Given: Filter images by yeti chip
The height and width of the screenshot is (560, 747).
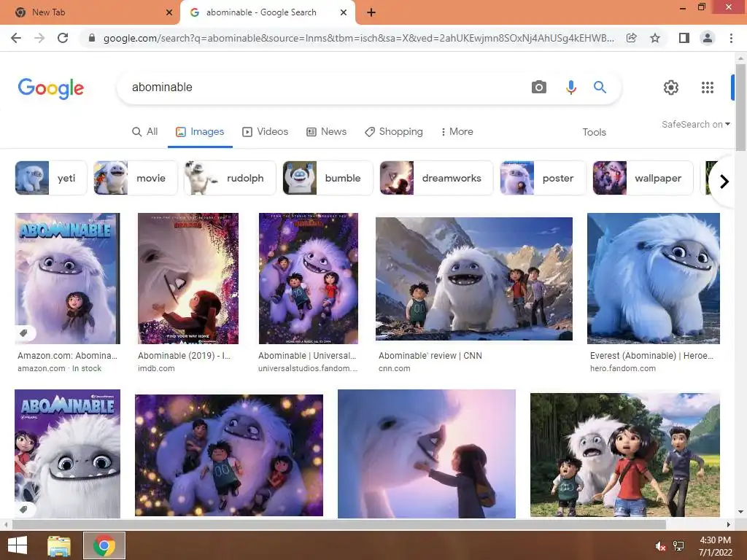Looking at the screenshot, I should [51, 178].
